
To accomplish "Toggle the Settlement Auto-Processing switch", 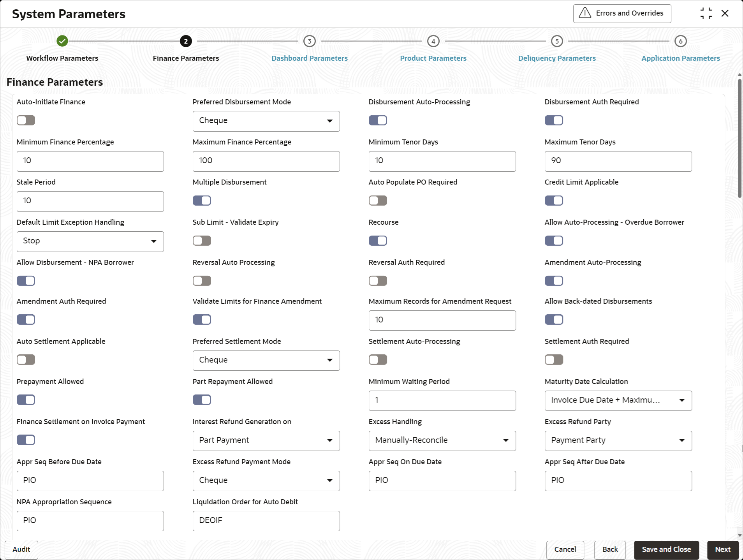I will pos(378,360).
